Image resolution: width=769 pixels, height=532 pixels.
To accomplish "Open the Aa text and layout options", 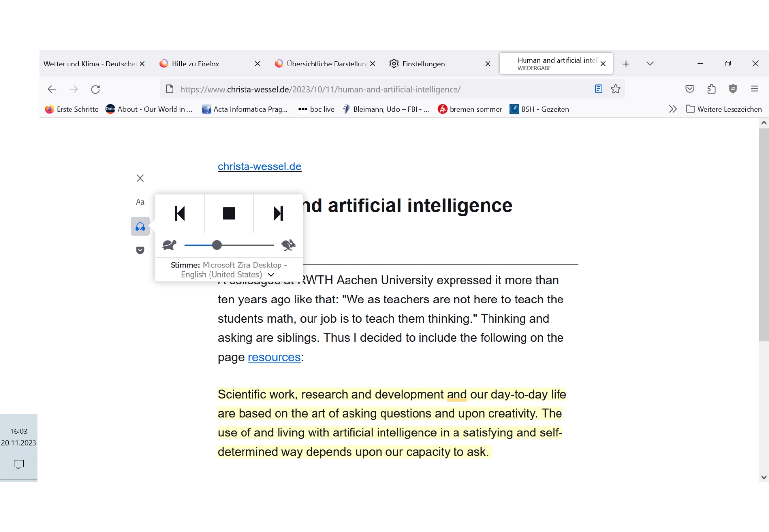I will tap(140, 202).
